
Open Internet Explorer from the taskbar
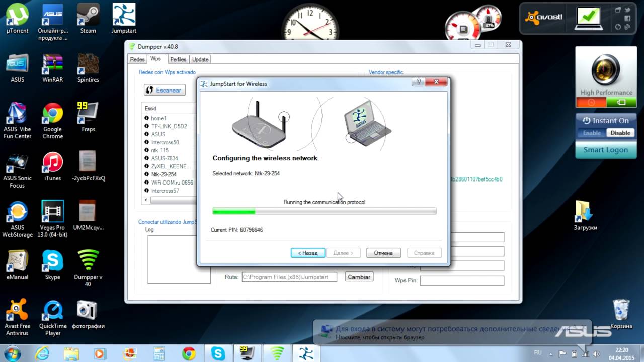42,353
